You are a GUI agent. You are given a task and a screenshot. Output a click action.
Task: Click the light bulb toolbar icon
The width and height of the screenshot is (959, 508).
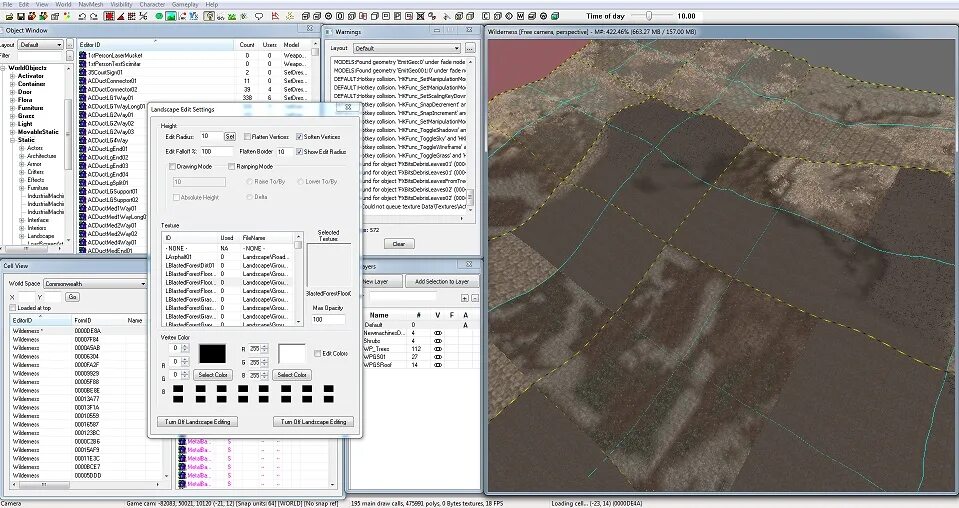point(209,17)
